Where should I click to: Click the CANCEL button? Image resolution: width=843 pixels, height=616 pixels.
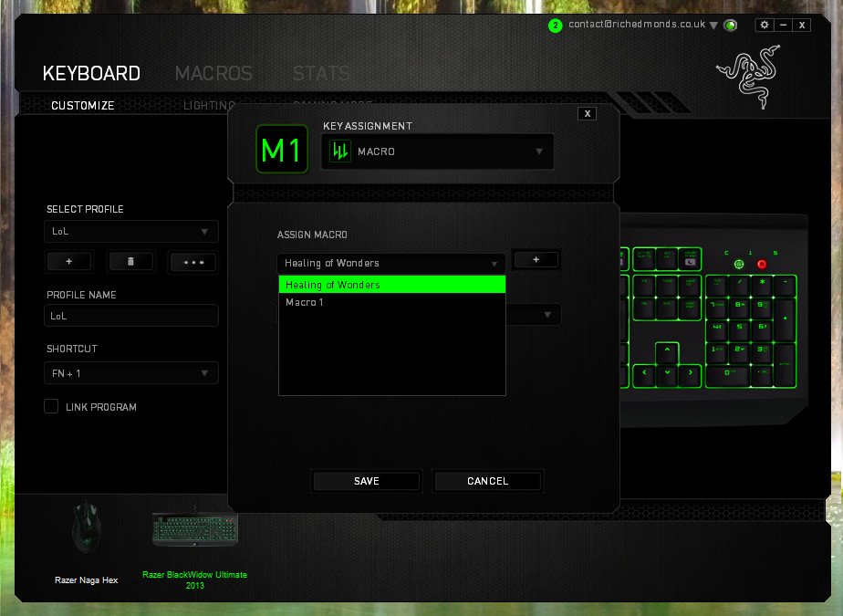click(x=487, y=481)
